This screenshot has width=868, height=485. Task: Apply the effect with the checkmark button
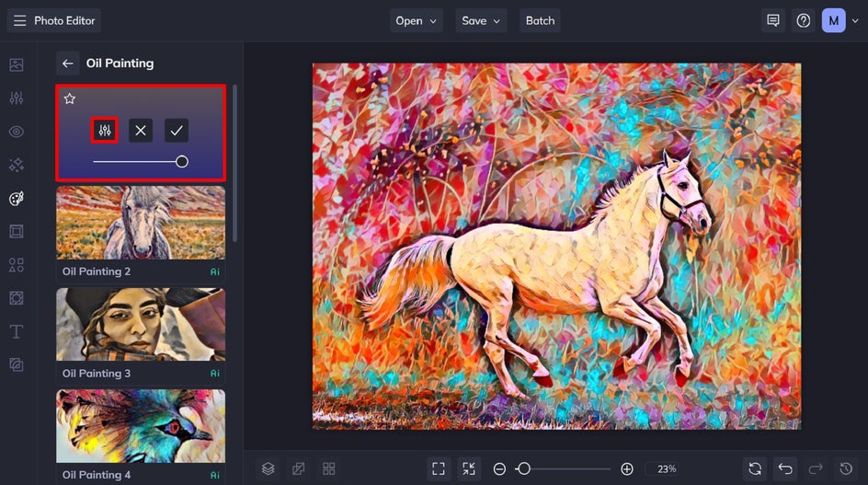[177, 131]
